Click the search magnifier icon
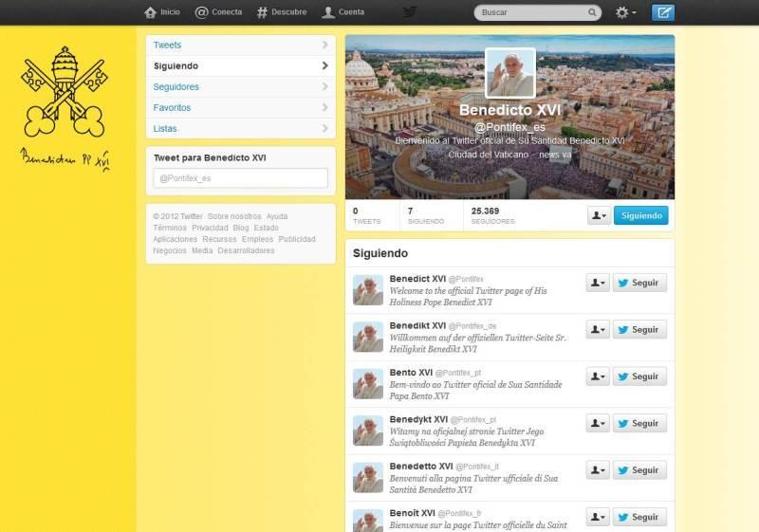 tap(592, 12)
